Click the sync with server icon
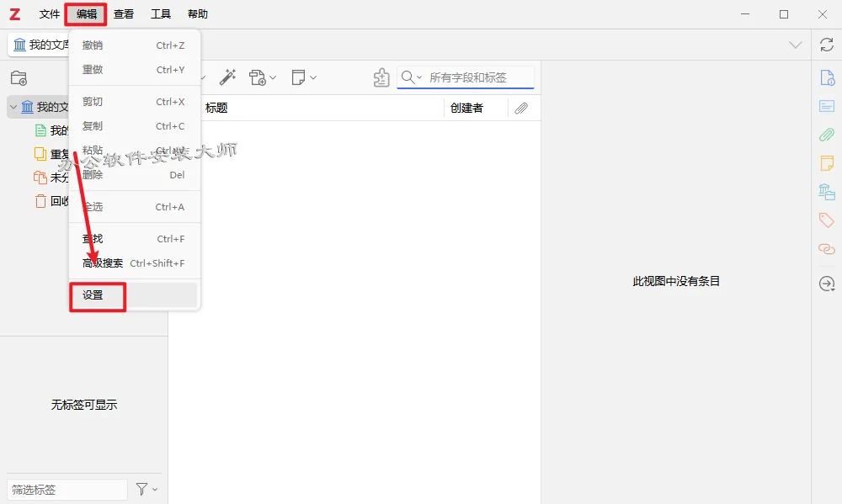 (827, 45)
